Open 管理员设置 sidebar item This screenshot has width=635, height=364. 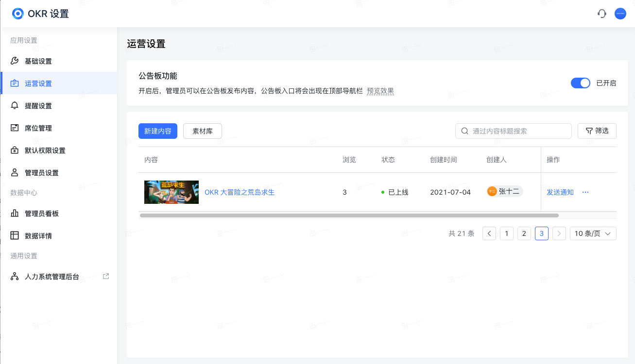click(x=59, y=173)
